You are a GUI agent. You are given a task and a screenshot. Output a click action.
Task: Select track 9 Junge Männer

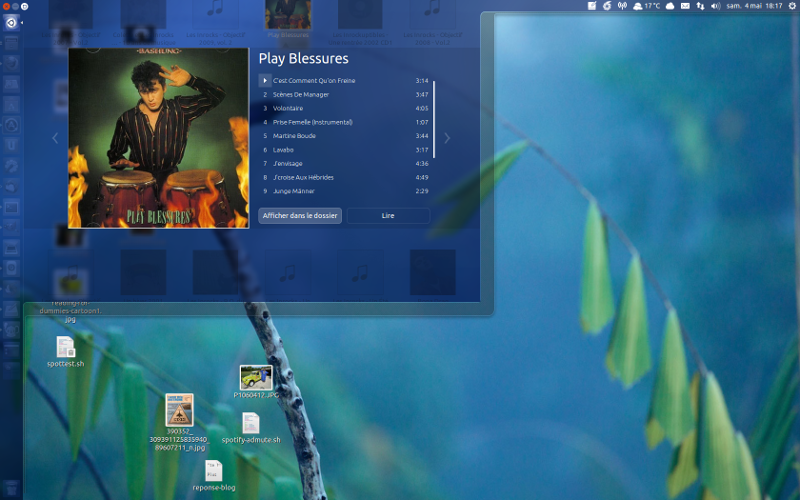tap(345, 191)
